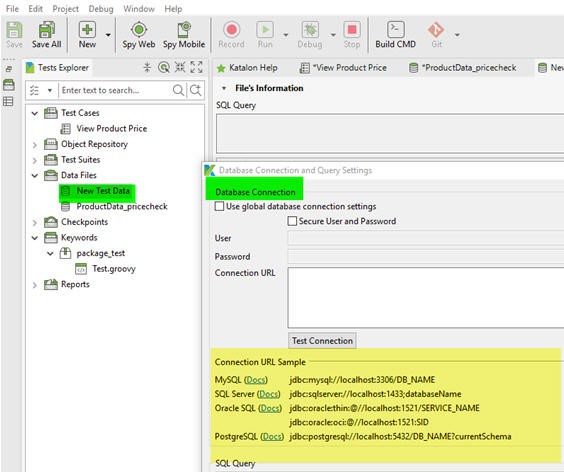Image resolution: width=564 pixels, height=472 pixels.
Task: Open advanced search icon
Action: pos(195,90)
